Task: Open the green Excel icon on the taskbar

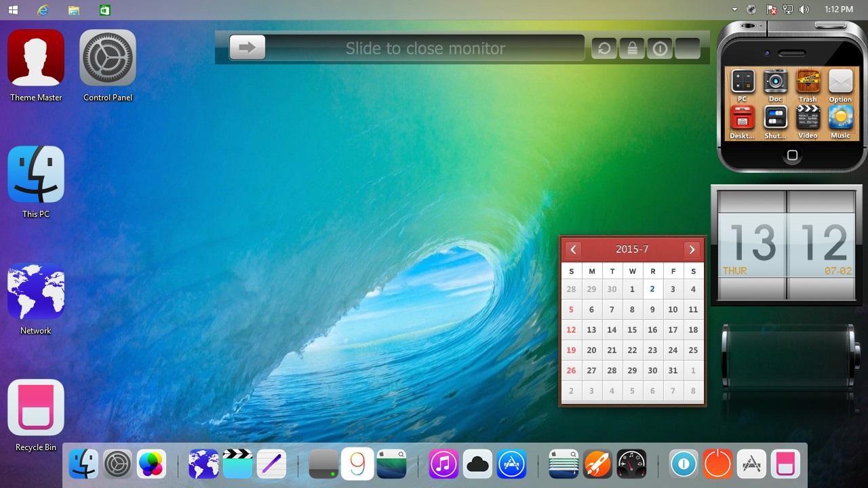Action: tap(104, 9)
